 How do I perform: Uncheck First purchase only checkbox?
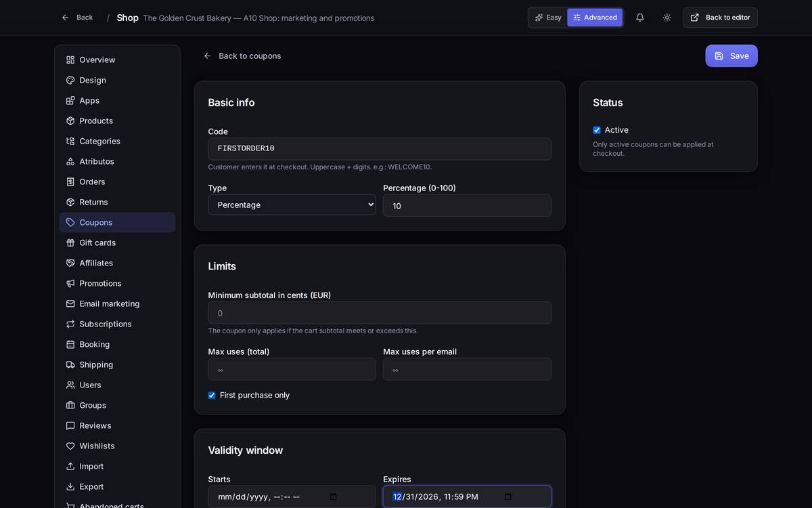pos(212,396)
